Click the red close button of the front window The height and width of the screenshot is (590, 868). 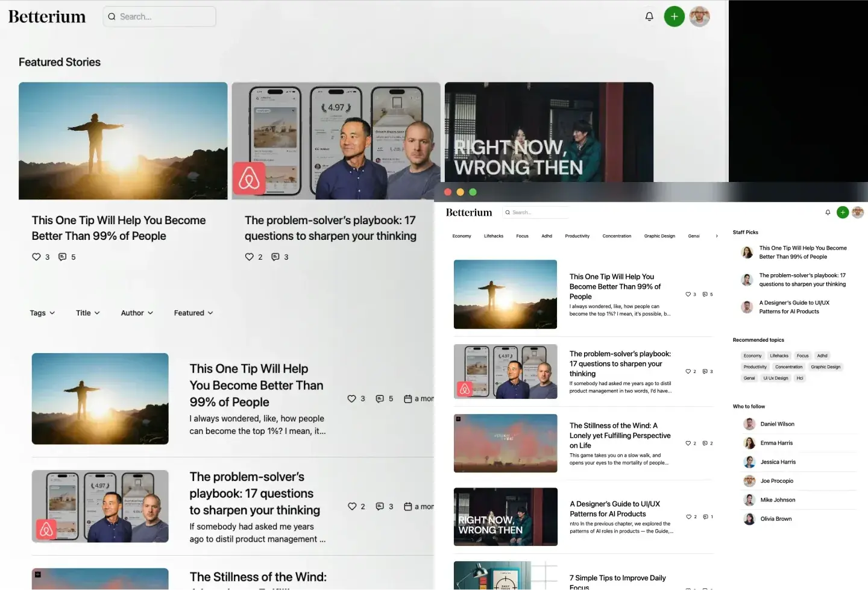click(x=448, y=192)
